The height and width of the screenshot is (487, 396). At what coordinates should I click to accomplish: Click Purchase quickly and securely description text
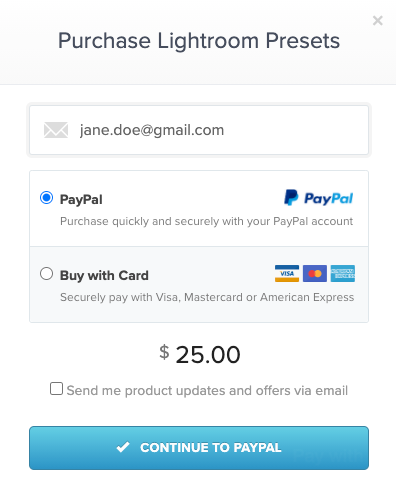pyautogui.click(x=206, y=221)
